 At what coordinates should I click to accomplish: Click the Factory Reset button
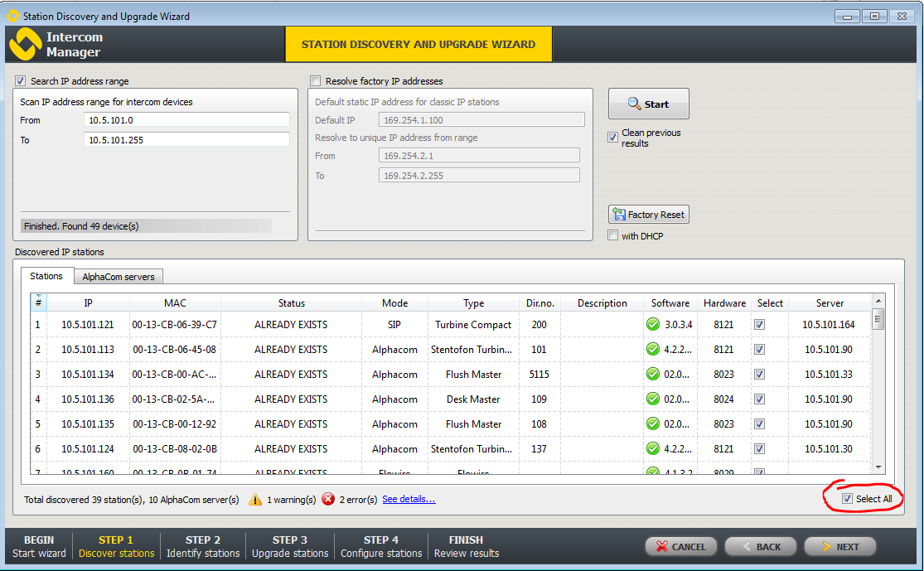point(648,215)
